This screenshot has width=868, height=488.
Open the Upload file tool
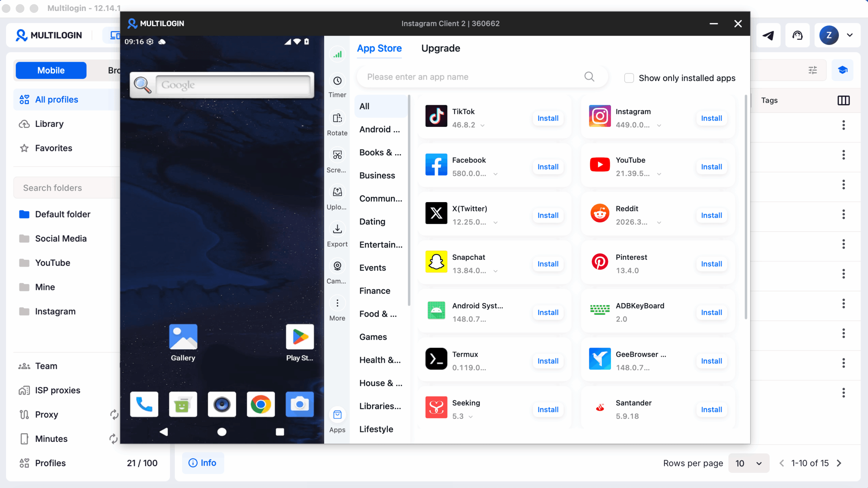tap(337, 192)
